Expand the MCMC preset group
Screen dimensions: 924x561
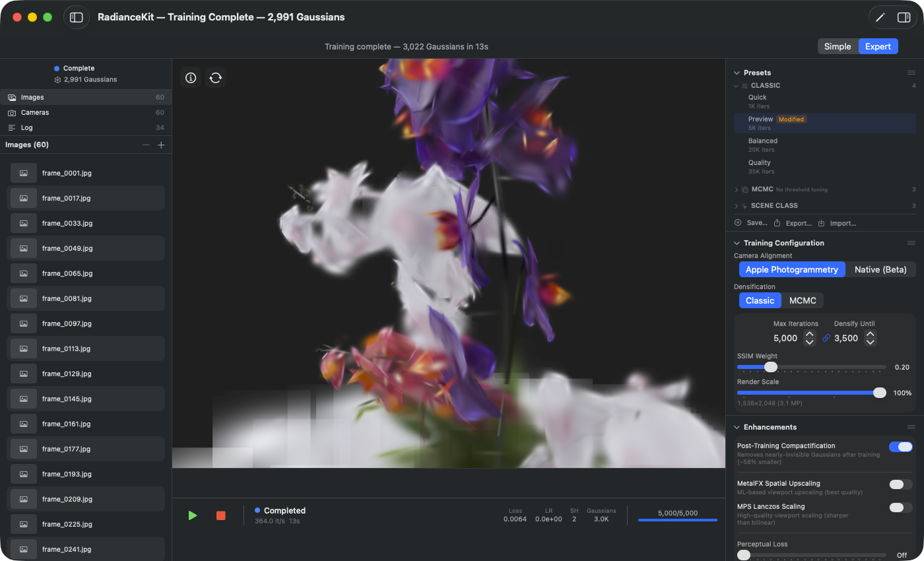click(737, 189)
